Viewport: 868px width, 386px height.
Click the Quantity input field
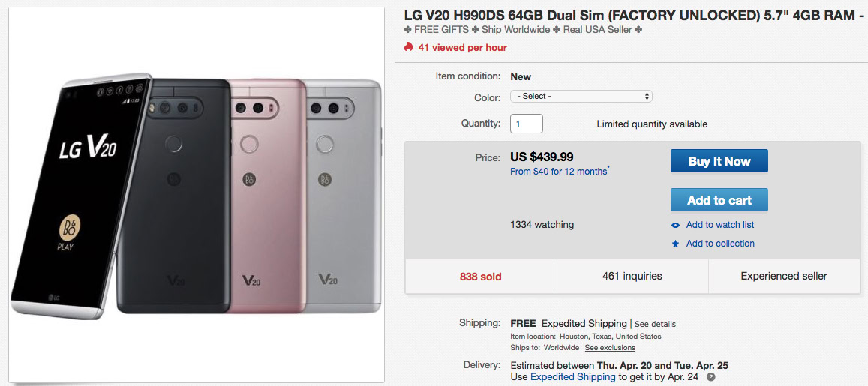[526, 124]
